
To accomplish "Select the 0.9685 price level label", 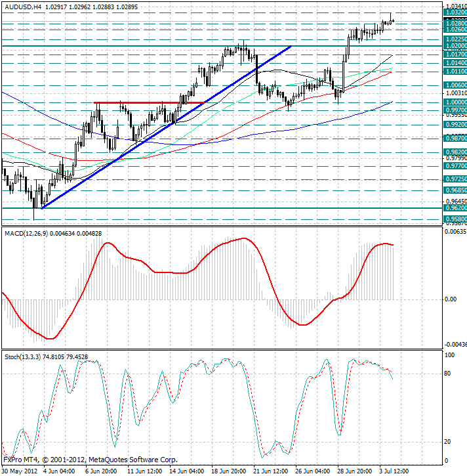I will click(x=455, y=190).
